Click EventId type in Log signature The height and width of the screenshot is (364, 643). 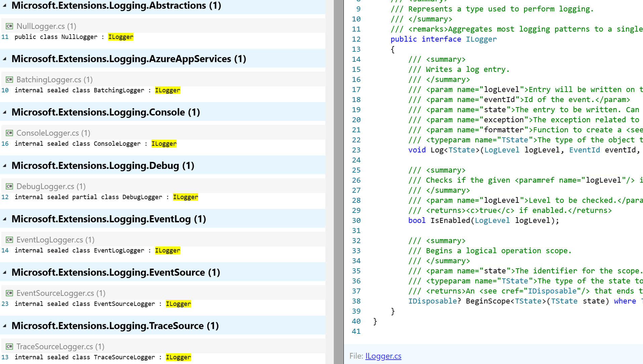(585, 150)
